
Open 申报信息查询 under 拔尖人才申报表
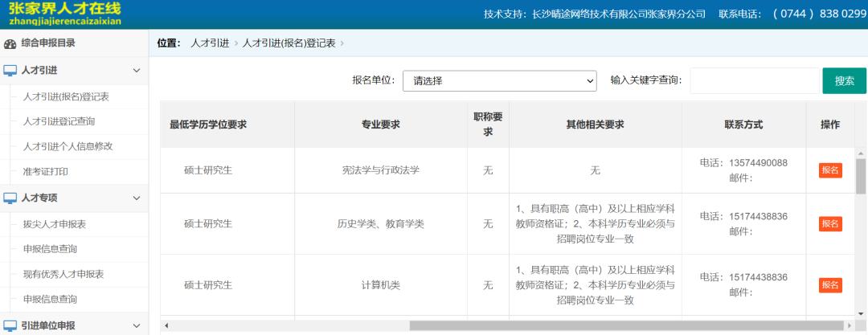pos(50,249)
